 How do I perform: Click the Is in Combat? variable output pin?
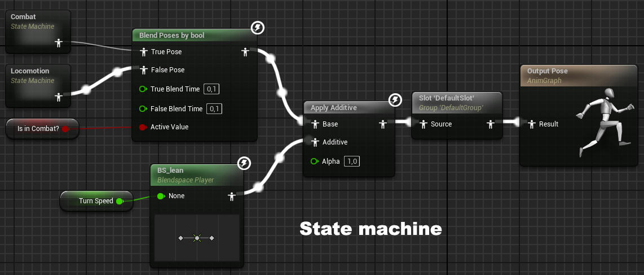coord(65,129)
